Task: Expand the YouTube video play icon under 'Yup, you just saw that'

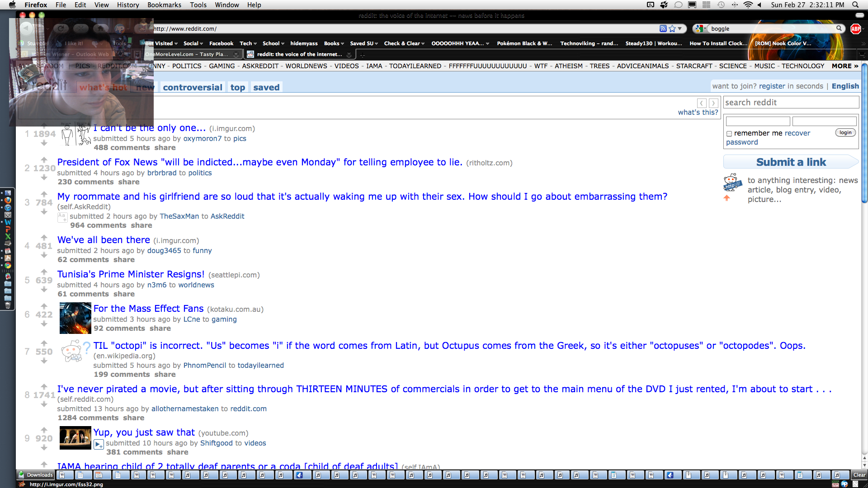Action: pos(99,445)
